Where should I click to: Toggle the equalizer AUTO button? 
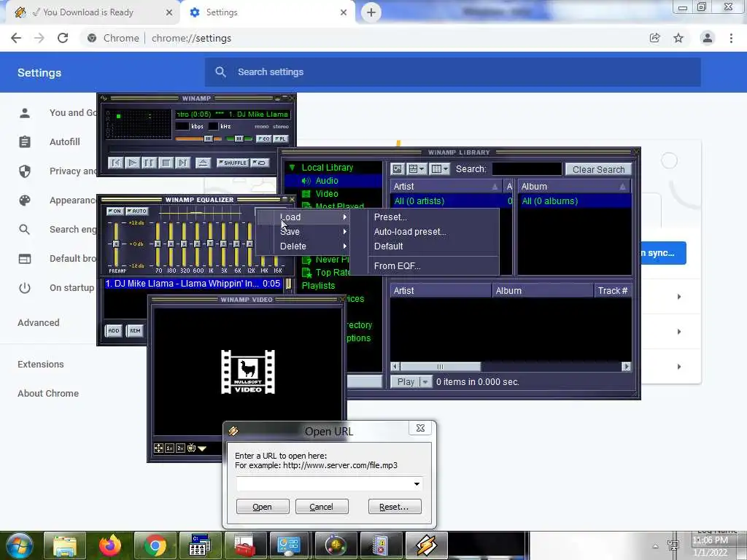coord(137,211)
